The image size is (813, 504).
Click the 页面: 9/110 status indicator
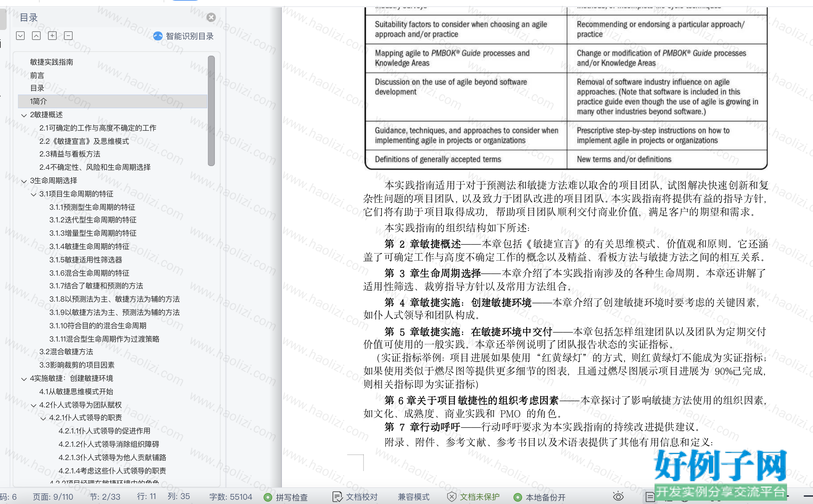pos(53,497)
